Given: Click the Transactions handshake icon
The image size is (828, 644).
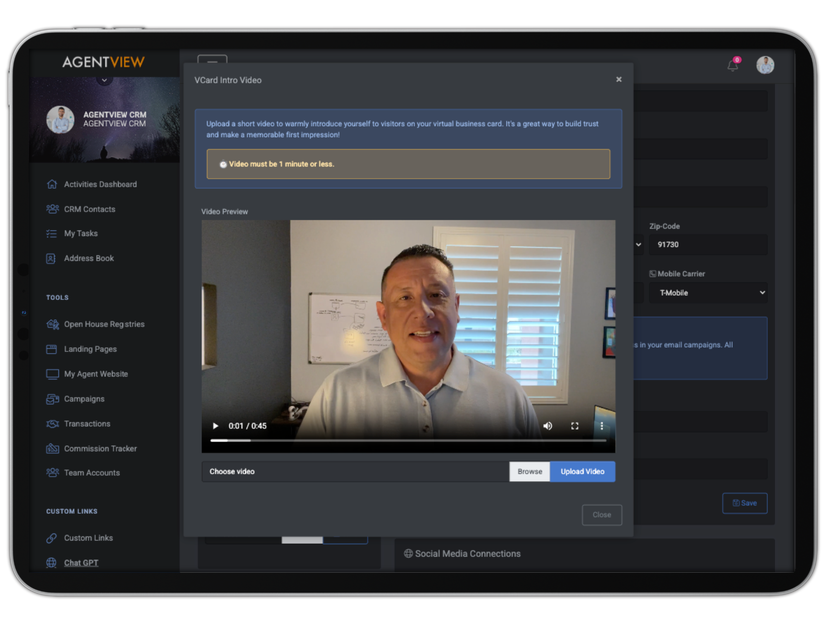Looking at the screenshot, I should pos(52,424).
